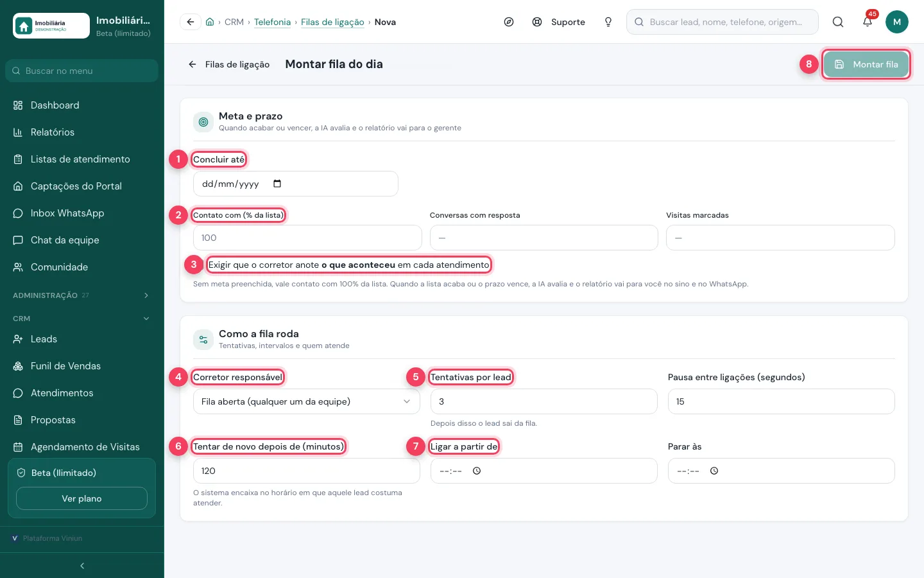Go to home via breadcrumb house icon
Screen dimensions: 924x578
210,22
